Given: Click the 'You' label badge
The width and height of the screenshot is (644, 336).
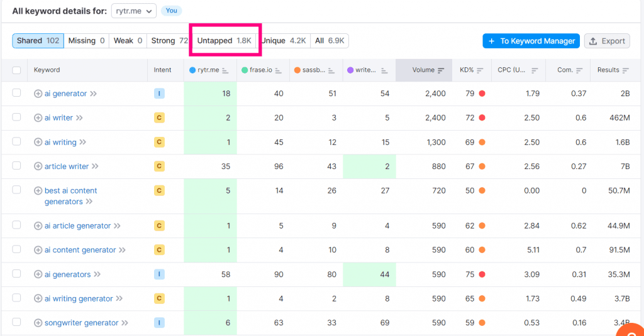Looking at the screenshot, I should pos(171,11).
